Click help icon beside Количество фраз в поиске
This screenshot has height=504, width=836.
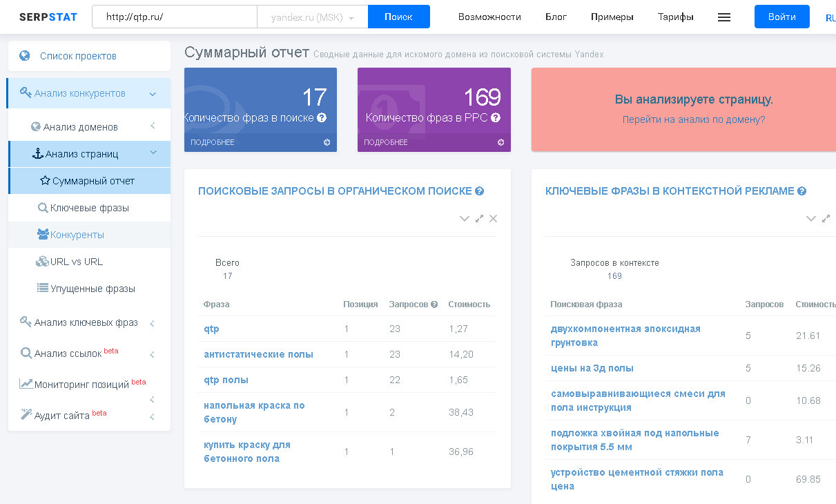coord(322,118)
